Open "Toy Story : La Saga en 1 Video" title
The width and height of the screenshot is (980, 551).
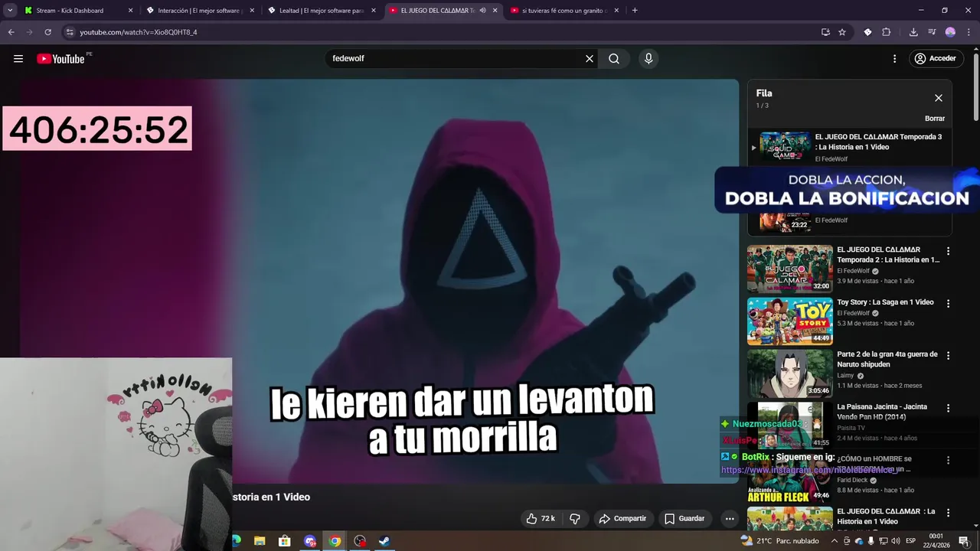coord(885,302)
